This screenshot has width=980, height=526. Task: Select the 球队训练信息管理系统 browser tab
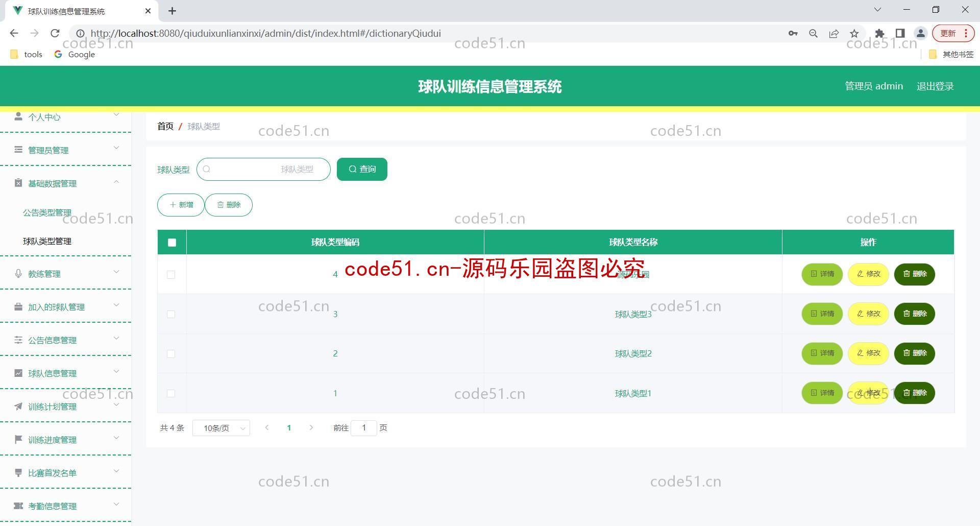(x=82, y=11)
